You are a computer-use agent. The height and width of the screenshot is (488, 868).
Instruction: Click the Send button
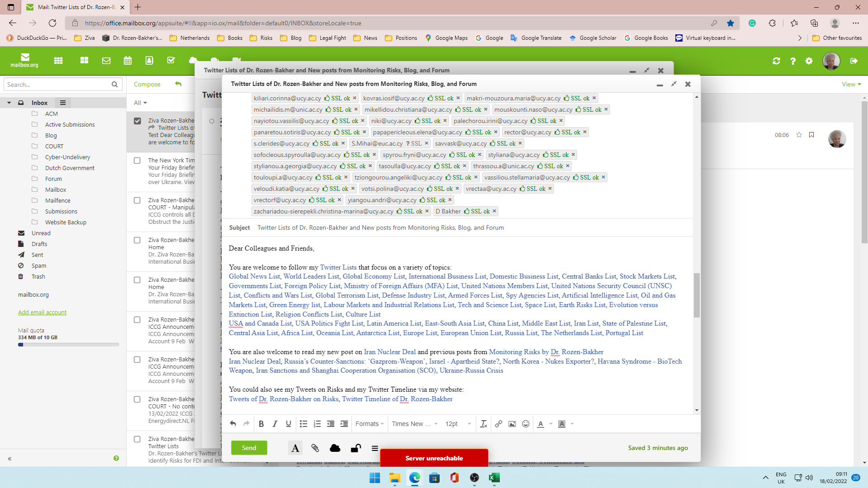(x=249, y=448)
